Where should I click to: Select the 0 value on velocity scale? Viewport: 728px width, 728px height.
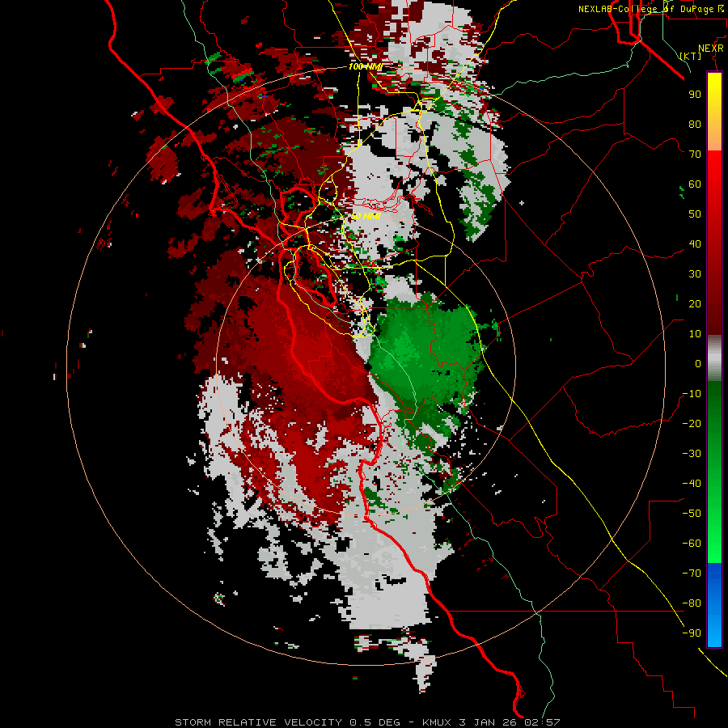[x=698, y=364]
